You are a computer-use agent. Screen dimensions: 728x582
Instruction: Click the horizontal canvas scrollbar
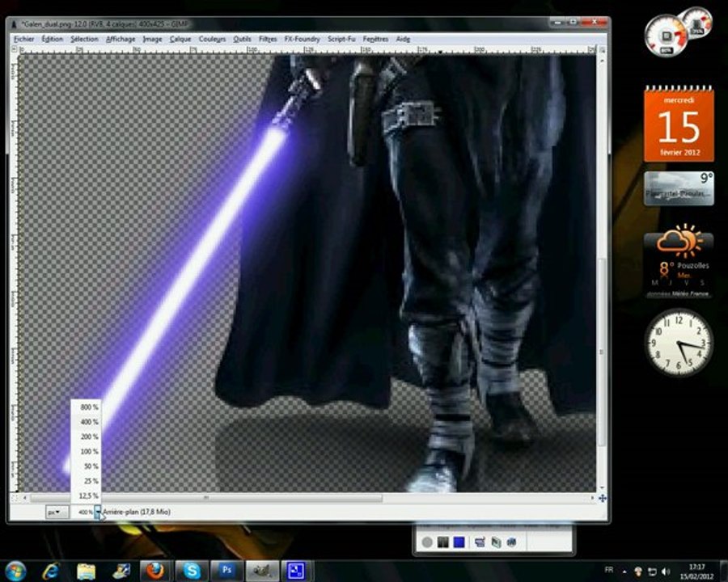click(206, 498)
